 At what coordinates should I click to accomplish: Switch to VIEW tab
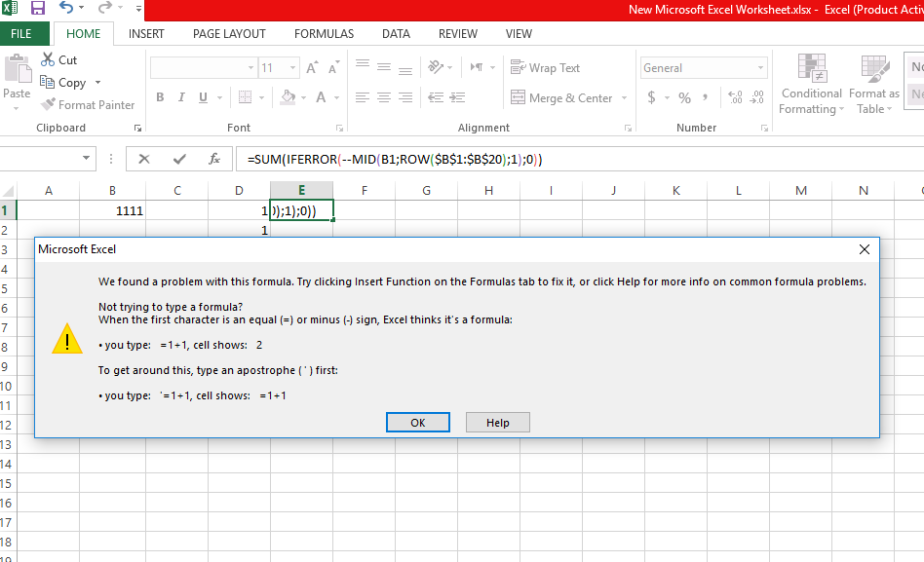pos(519,33)
